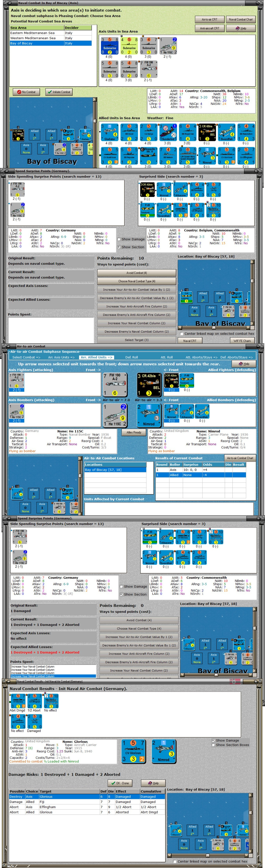Viewport: 265px width, 868px height.
Task: Select the CA Effingham counter labeled 1/2 Abort
Action: point(34,701)
